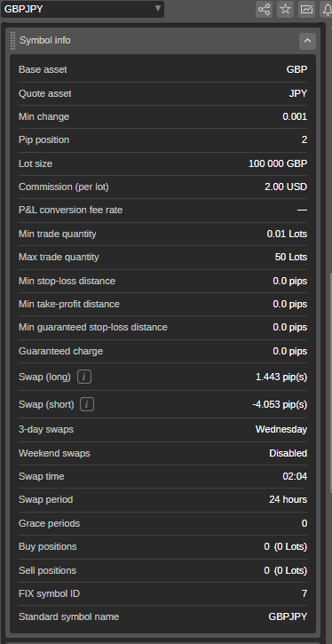
Task: Add symbol to favorites with star icon
Action: [x=285, y=9]
